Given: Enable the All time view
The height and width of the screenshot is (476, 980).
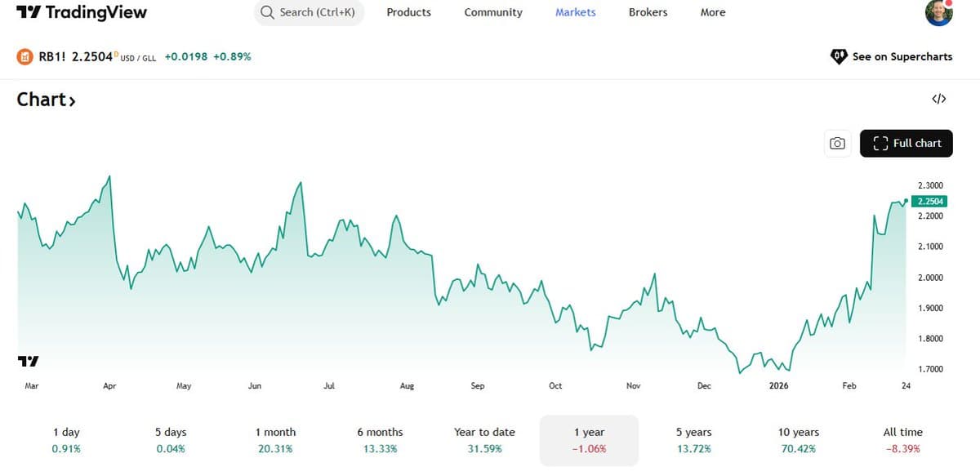Looking at the screenshot, I should click(x=902, y=440).
